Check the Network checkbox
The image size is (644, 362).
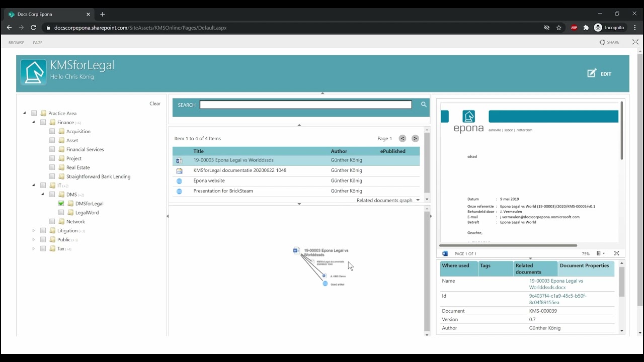[52, 222]
